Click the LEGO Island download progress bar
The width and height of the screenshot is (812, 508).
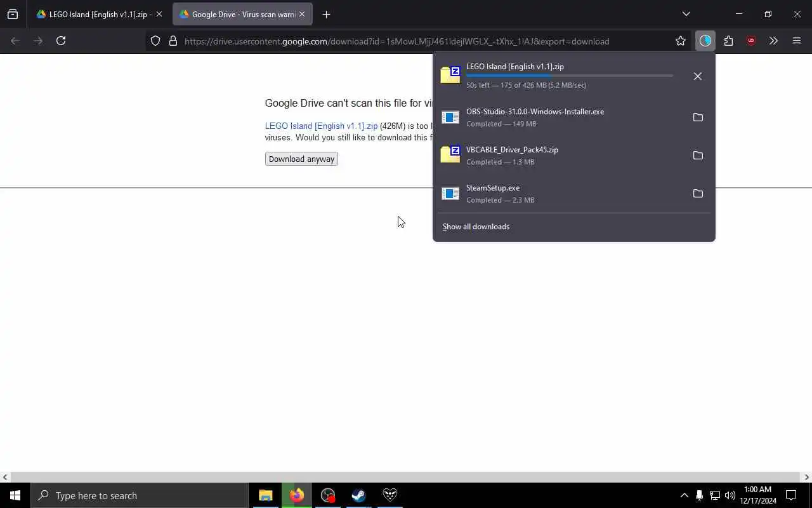(570, 76)
